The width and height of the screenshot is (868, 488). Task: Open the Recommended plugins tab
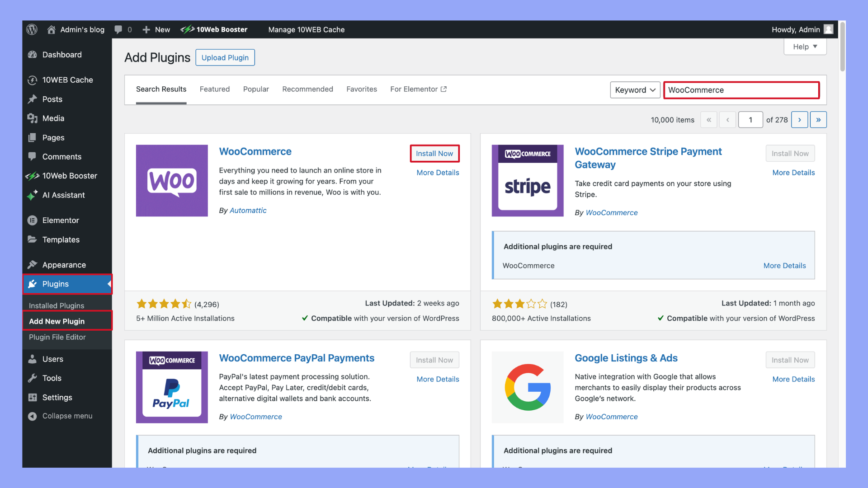308,89
